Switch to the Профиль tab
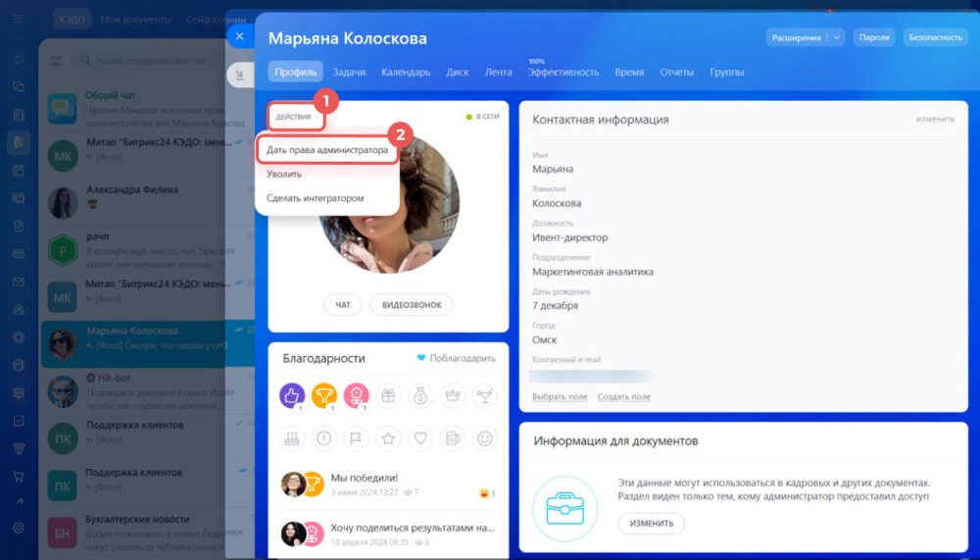The height and width of the screenshot is (560, 980). 296,72
